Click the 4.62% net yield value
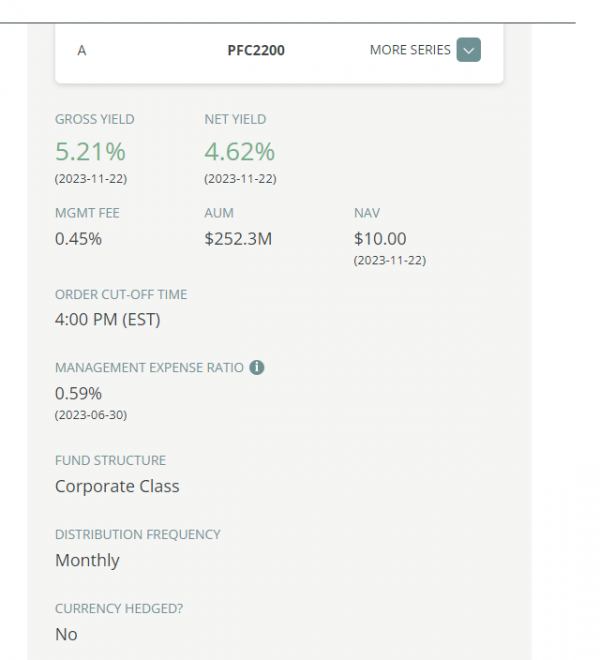 tap(239, 152)
